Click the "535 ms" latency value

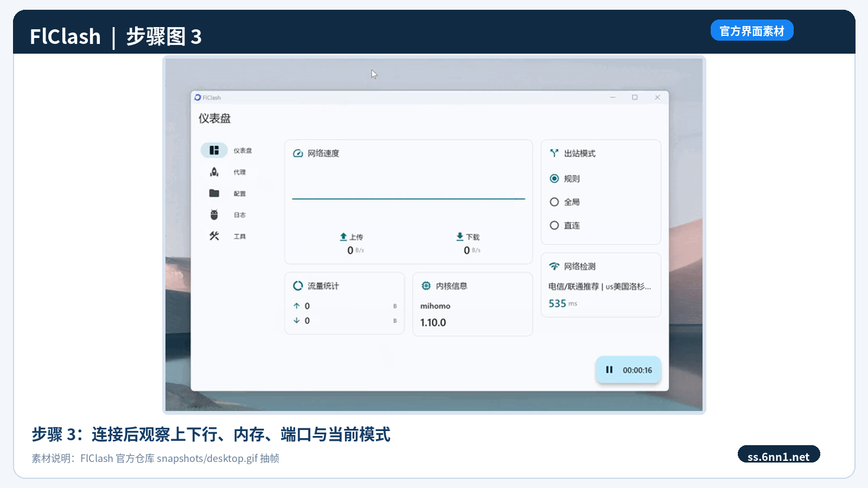(563, 304)
